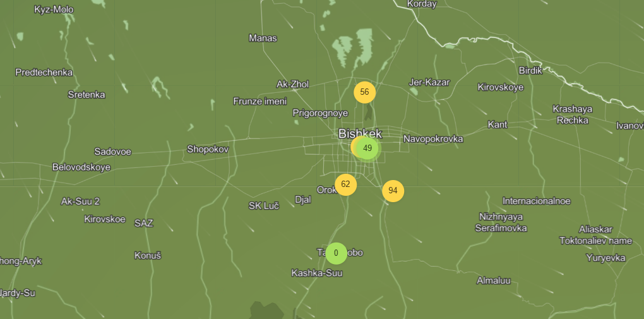This screenshot has height=319, width=644.
Task: Select the green marker showing 0
Action: [336, 253]
